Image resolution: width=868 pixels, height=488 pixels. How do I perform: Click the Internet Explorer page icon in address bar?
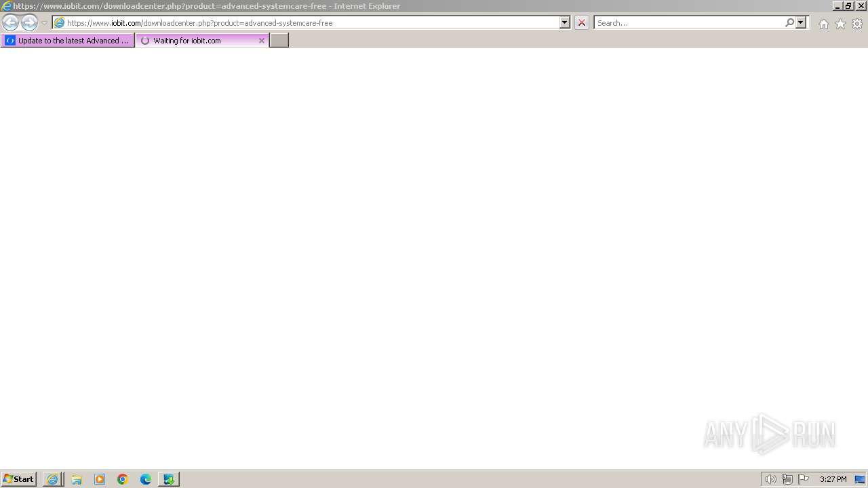click(x=60, y=22)
